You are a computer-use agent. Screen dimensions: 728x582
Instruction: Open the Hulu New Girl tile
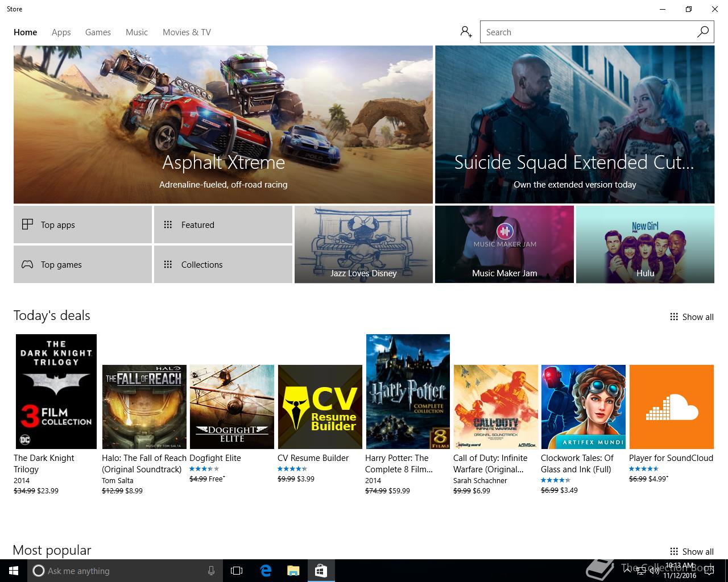coord(645,244)
